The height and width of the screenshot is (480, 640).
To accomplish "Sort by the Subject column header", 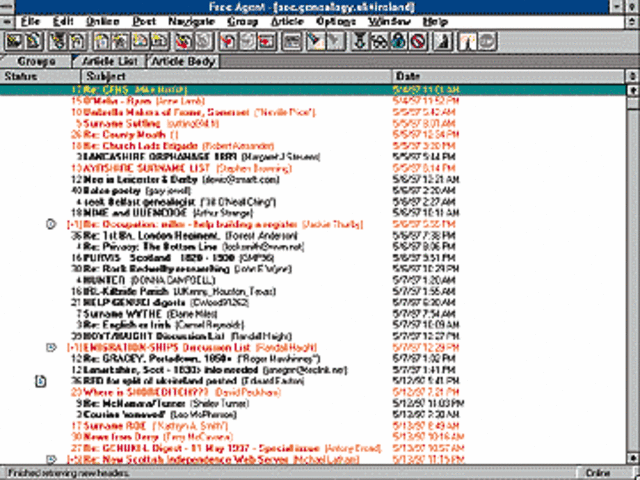I will pyautogui.click(x=237, y=76).
